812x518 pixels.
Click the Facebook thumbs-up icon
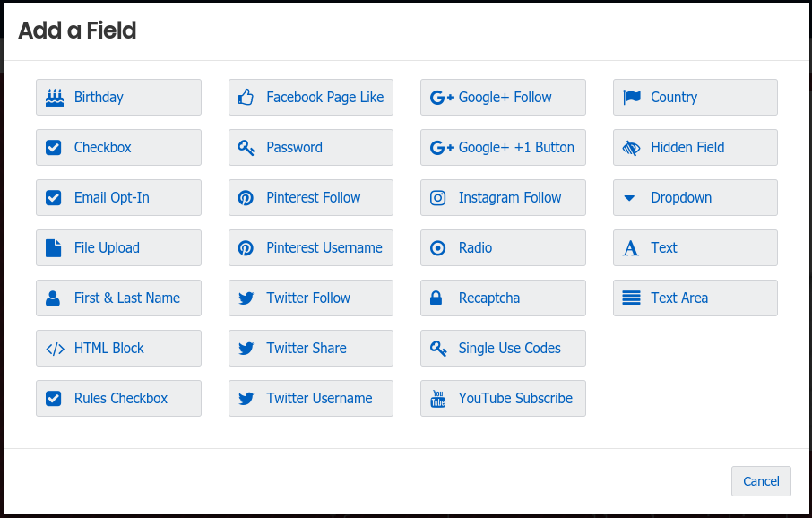[x=246, y=98]
